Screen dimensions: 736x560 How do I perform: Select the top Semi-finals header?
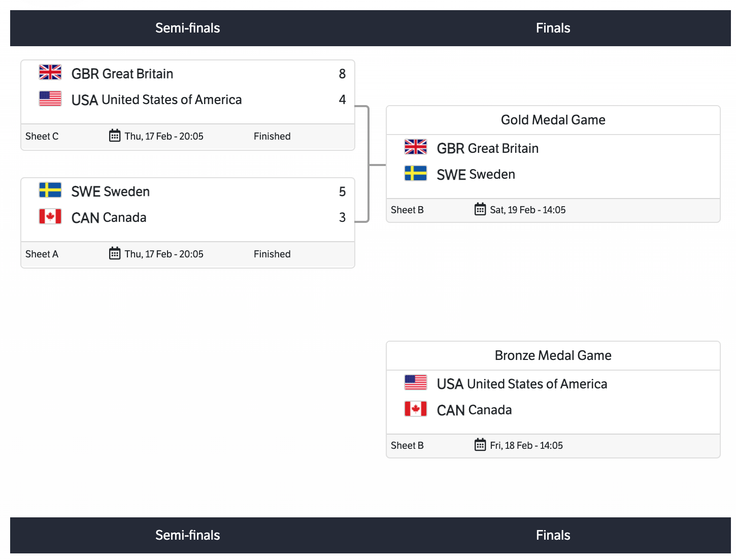(x=188, y=28)
